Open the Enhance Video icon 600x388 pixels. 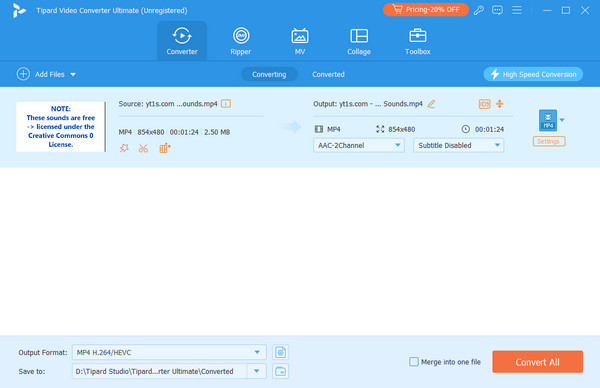(x=165, y=148)
